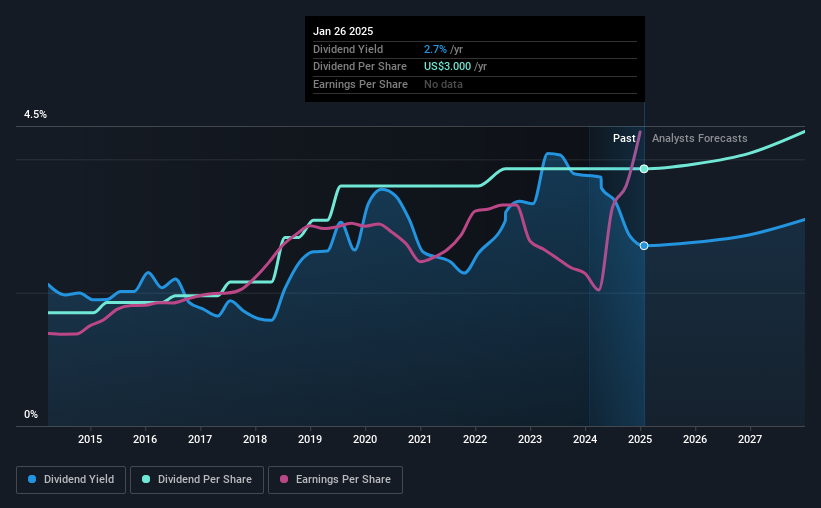Click the Analysts Forecasts label

700,138
